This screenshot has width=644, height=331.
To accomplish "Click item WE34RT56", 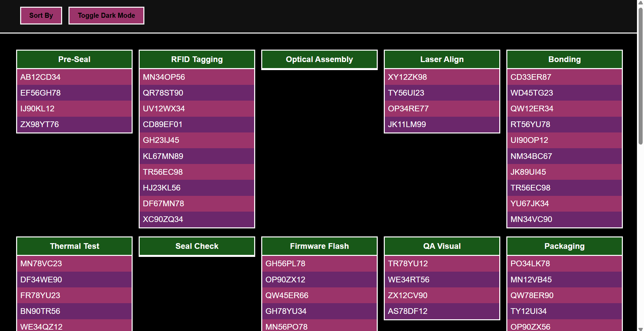I will 442,280.
